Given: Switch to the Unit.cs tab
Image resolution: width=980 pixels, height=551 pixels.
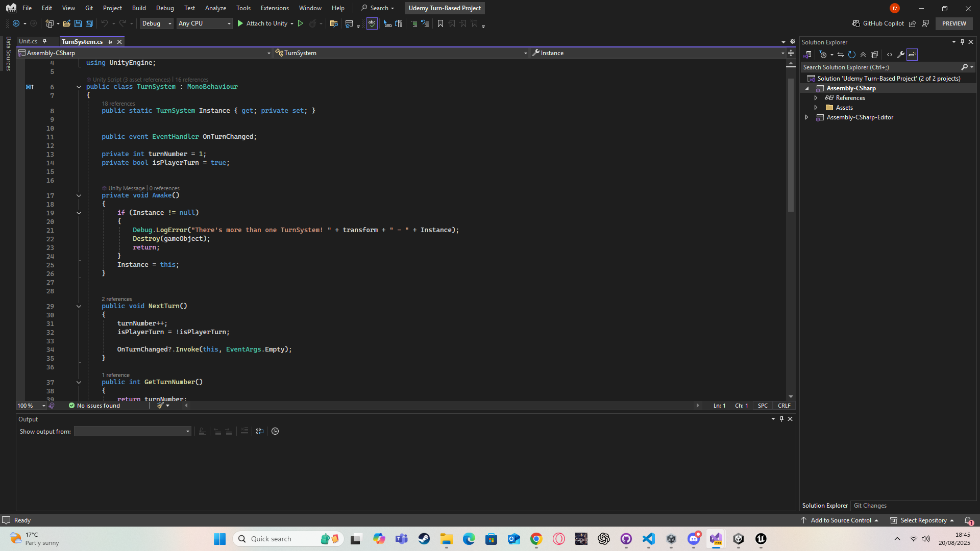Looking at the screenshot, I should tap(28, 41).
